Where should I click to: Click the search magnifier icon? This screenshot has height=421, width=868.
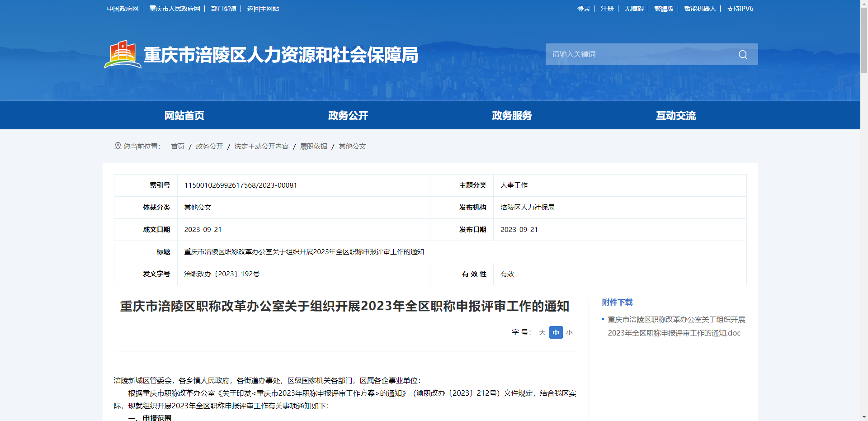pos(743,54)
